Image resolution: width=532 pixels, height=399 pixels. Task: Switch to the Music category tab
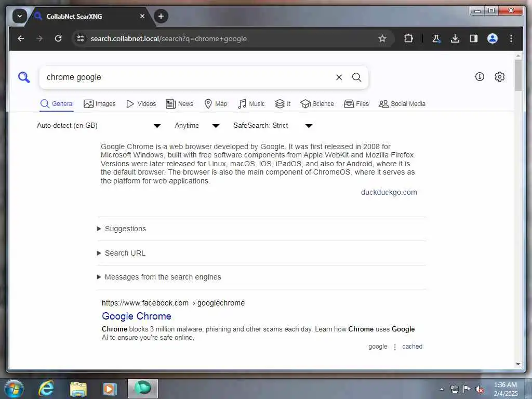[x=251, y=104]
